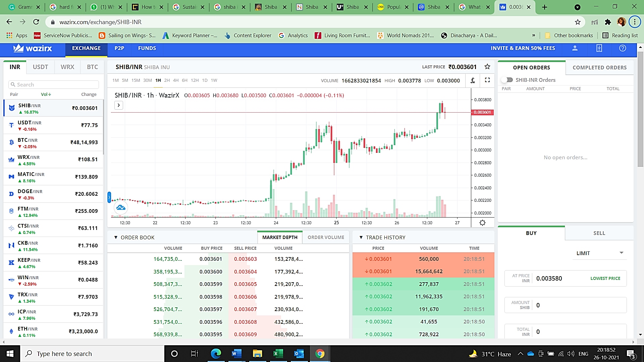Expand chart to fullscreen
This screenshot has width=644, height=362.
(x=487, y=80)
